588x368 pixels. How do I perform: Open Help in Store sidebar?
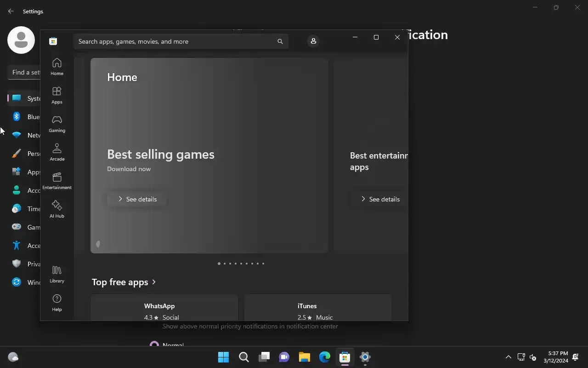[57, 303]
